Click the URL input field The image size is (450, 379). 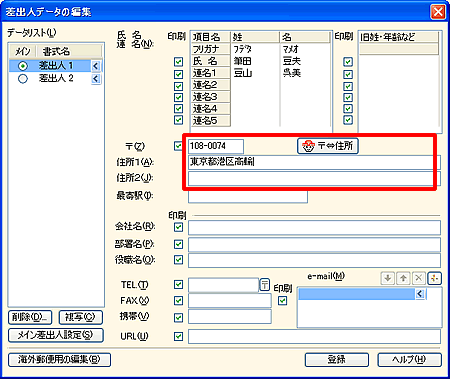(x=314, y=336)
